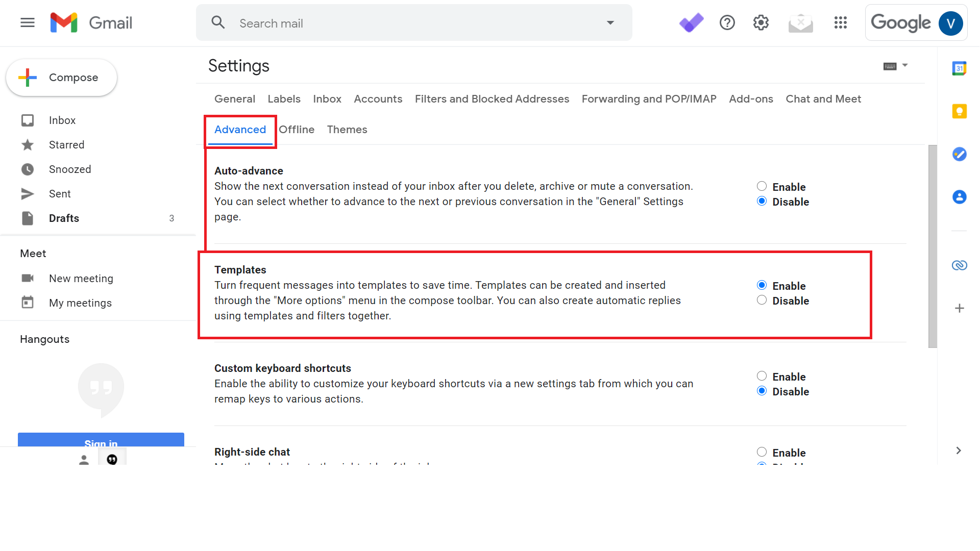
Task: Click the Settings gear icon
Action: (761, 23)
